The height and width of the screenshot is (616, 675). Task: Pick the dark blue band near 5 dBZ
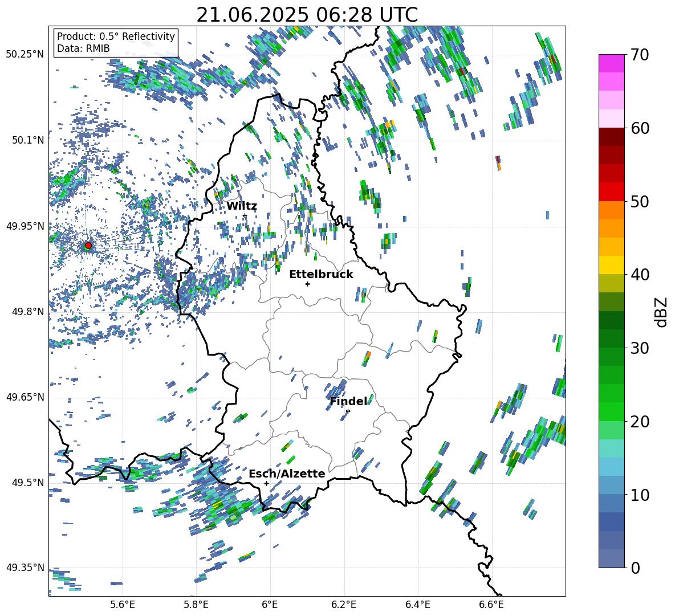click(612, 522)
